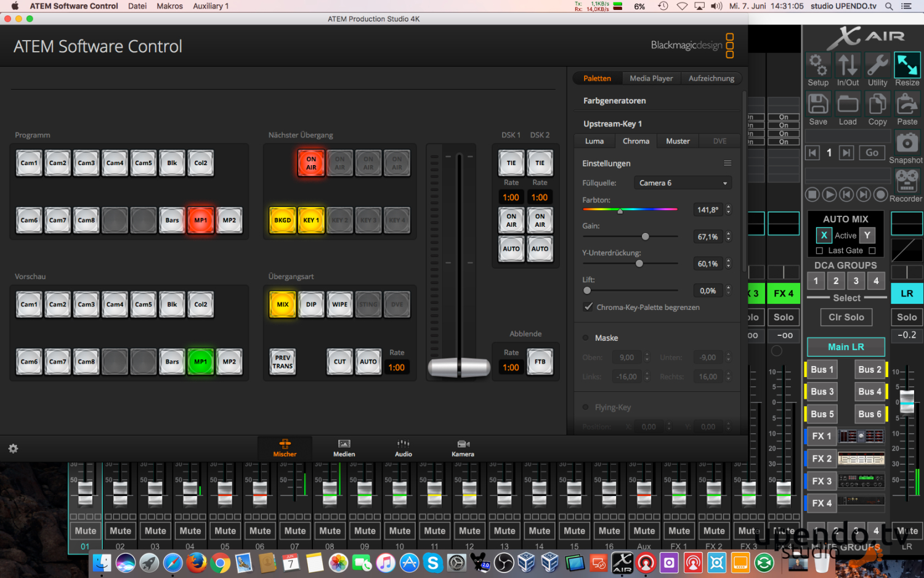The image size is (924, 578).
Task: Click the Farbton value stepper arrows
Action: click(729, 210)
